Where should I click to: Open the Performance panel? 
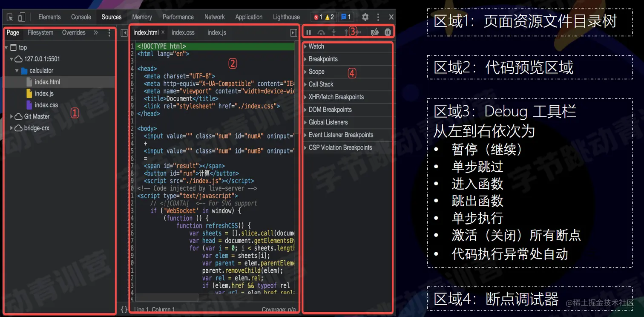(x=178, y=17)
